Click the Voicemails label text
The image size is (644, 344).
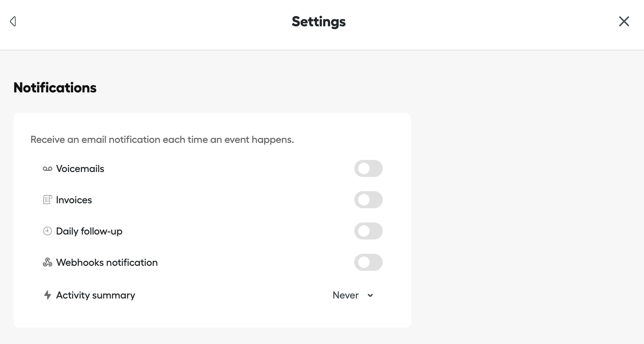click(80, 168)
